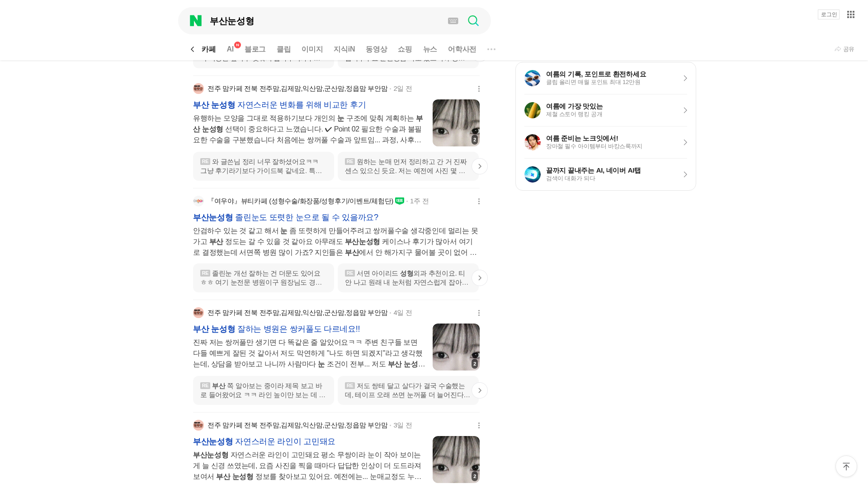Click the Naver N logo
This screenshot has width=868, height=488.
[x=196, y=21]
